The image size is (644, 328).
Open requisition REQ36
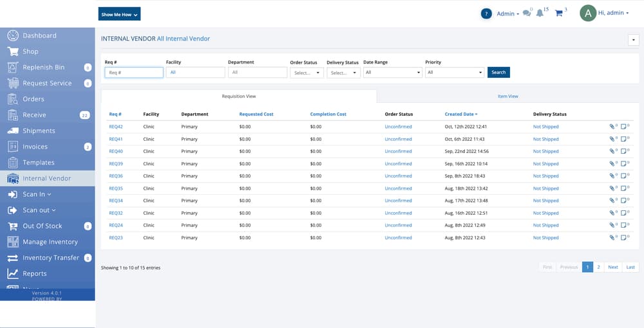(x=116, y=176)
